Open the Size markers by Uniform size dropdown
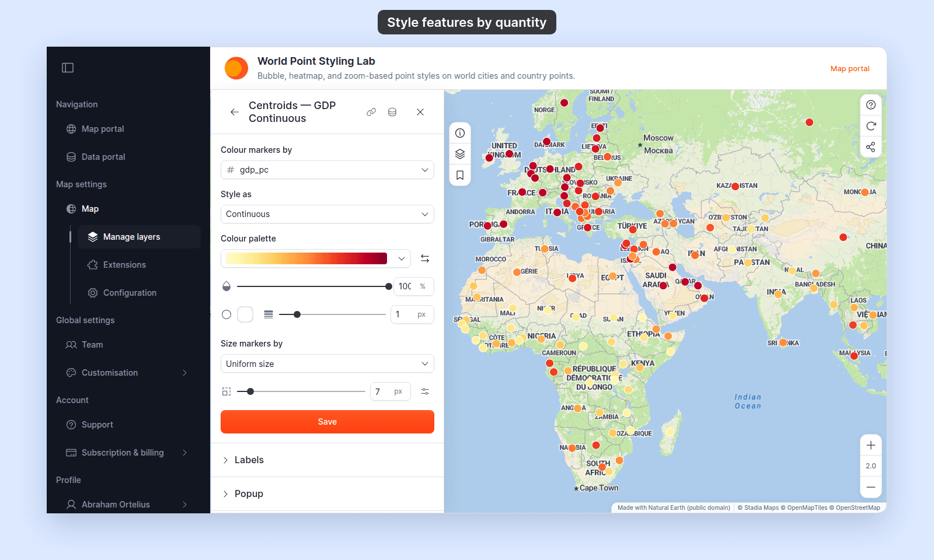 click(327, 363)
